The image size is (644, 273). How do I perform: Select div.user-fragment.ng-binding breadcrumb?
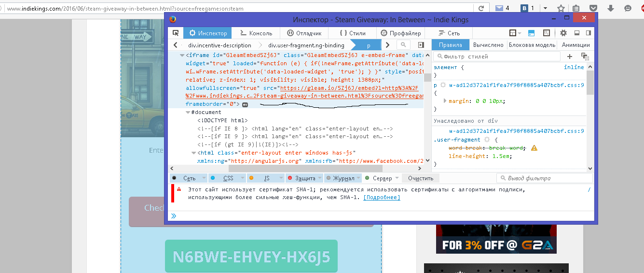coord(307,45)
